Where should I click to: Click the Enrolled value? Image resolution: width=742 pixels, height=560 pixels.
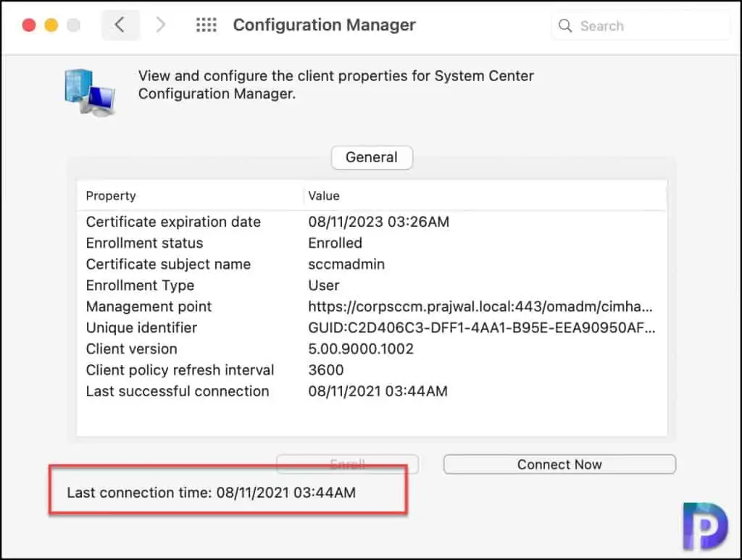(335, 243)
